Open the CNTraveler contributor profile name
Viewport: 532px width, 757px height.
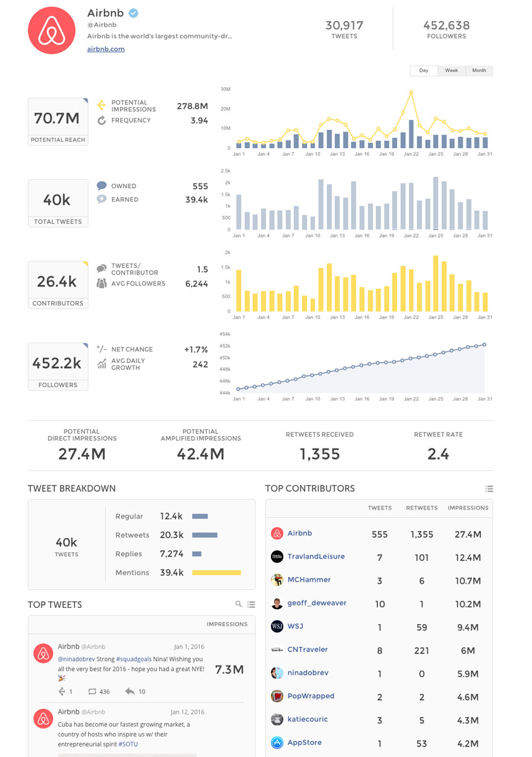[x=307, y=650]
